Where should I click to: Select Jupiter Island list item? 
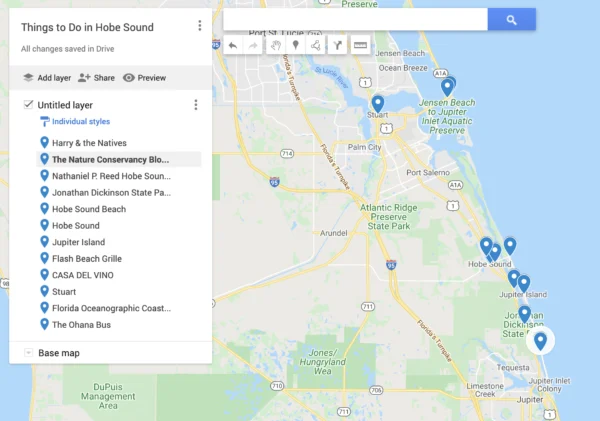click(x=119, y=242)
